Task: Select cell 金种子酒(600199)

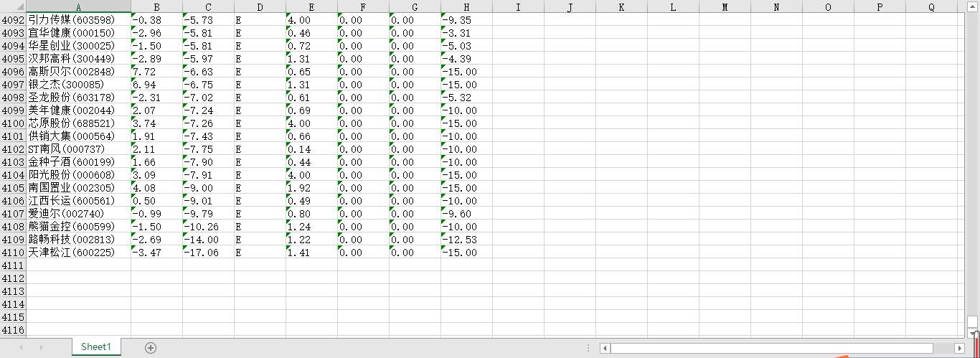Action: coord(79,162)
